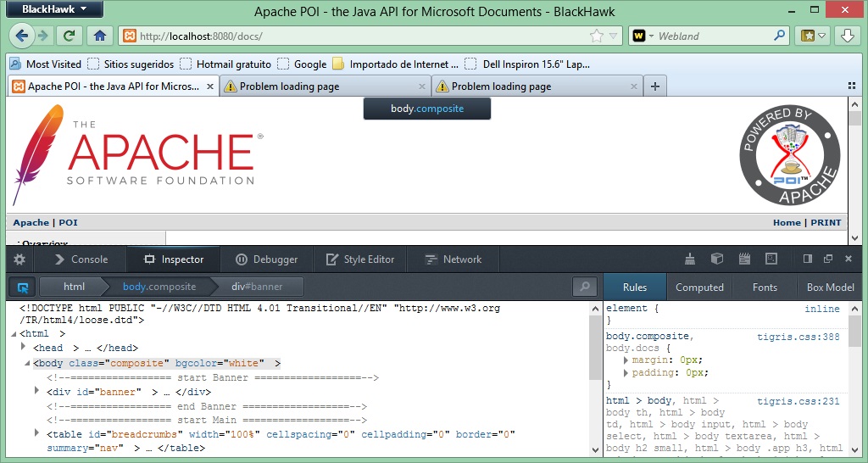
Task: Go back with the browser back arrow
Action: point(21,36)
